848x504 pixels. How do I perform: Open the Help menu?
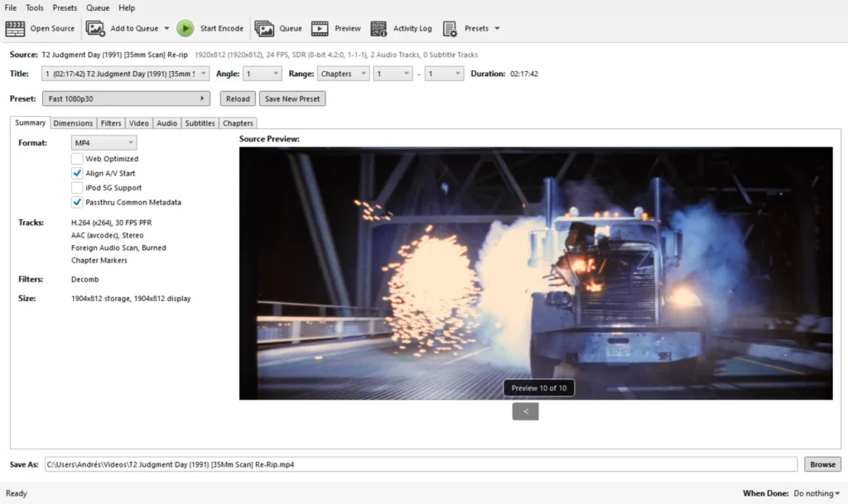(x=127, y=7)
